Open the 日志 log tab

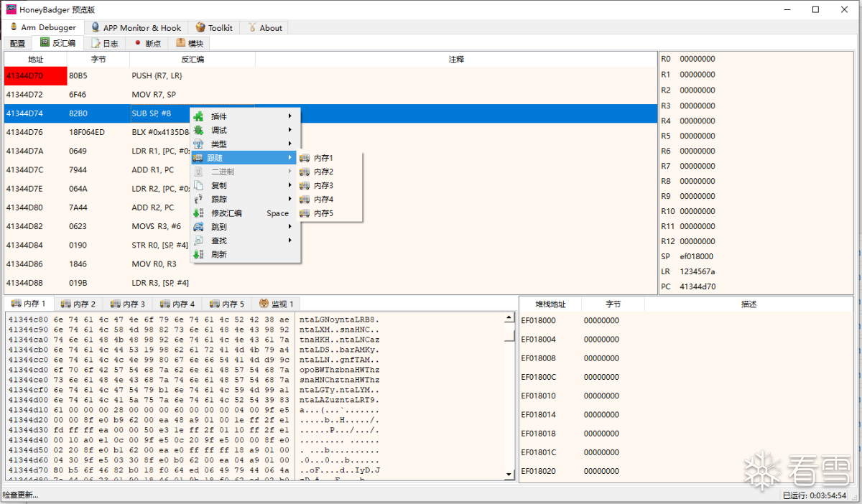coord(105,44)
